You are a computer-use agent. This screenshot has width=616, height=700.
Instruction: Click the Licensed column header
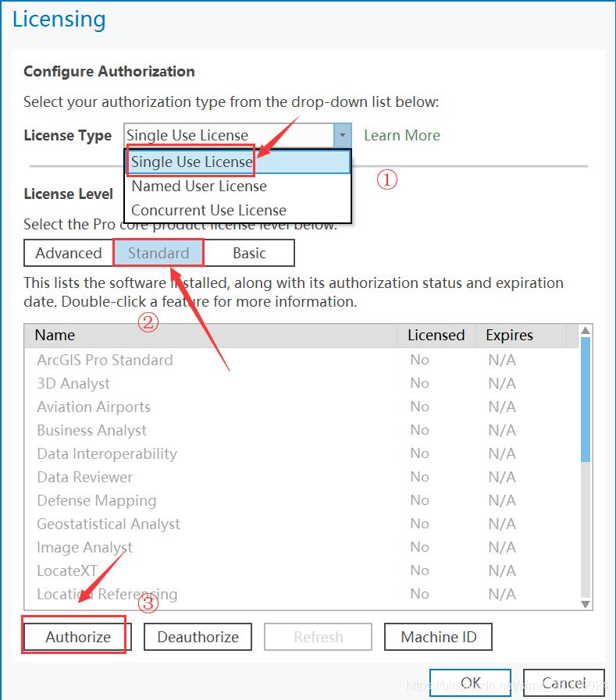click(x=436, y=336)
